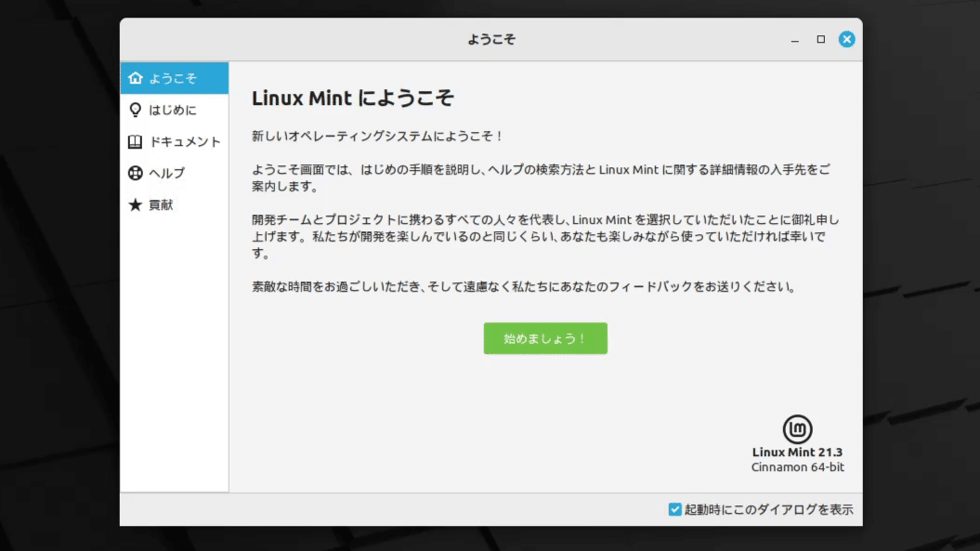Screen dimensions: 980x551
Task: Click the home icon beside ようこそ
Action: coord(136,78)
